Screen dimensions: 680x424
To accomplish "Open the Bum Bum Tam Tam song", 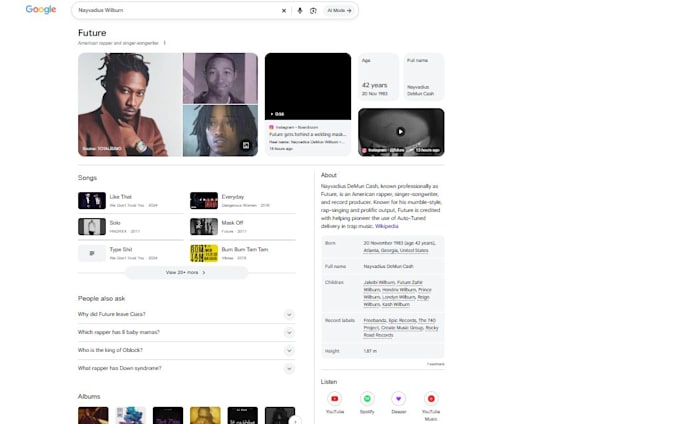I will [243, 253].
